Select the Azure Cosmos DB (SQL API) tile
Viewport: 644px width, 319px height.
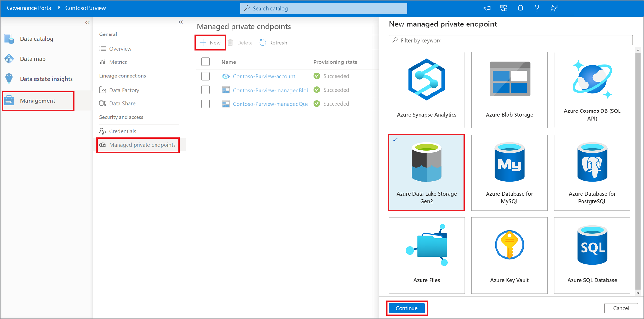[x=592, y=90]
